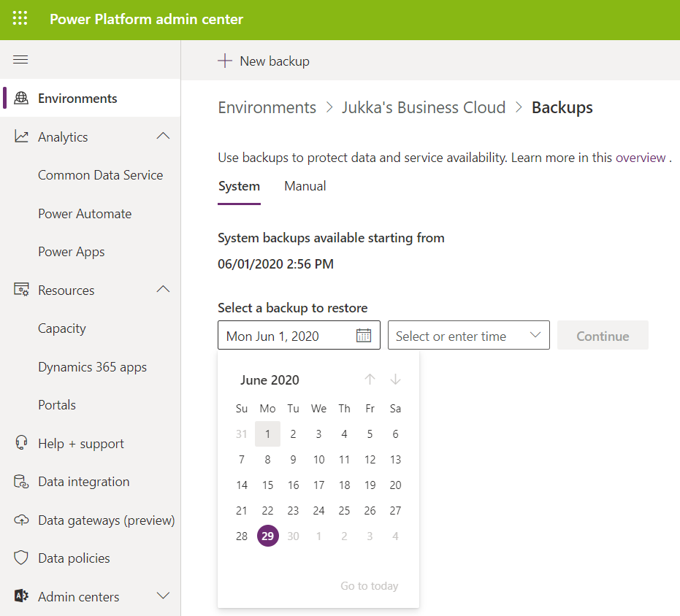
Task: Open Data integration page
Action: [84, 482]
